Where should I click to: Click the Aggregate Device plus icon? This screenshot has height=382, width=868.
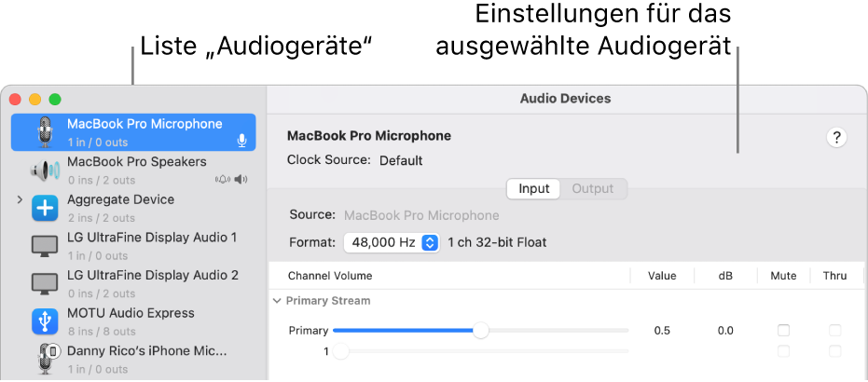pyautogui.click(x=46, y=208)
